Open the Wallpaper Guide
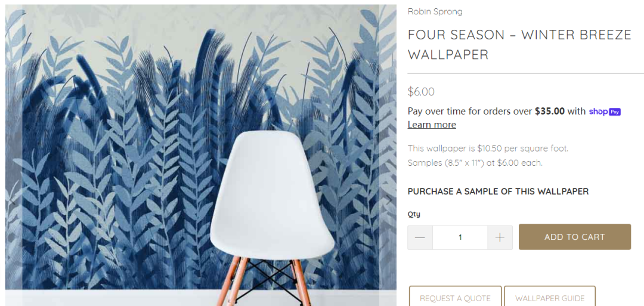Image resolution: width=644 pixels, height=306 pixels. click(550, 298)
